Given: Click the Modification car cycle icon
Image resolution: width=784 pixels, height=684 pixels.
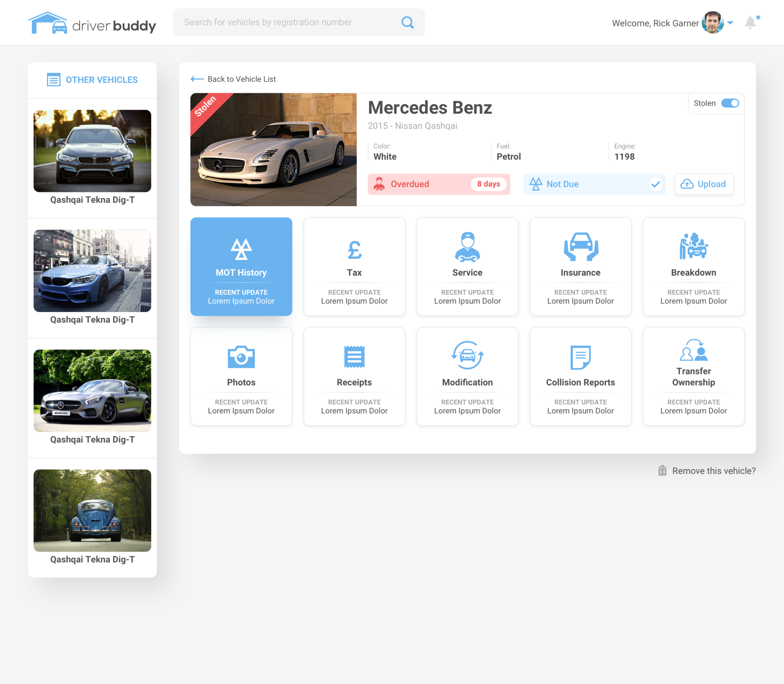Looking at the screenshot, I should tap(468, 355).
